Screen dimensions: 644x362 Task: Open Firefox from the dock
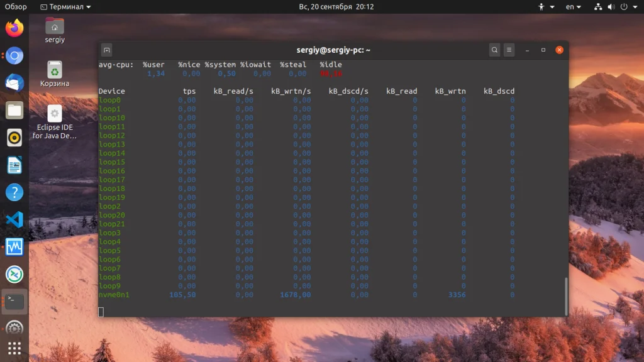(x=14, y=28)
